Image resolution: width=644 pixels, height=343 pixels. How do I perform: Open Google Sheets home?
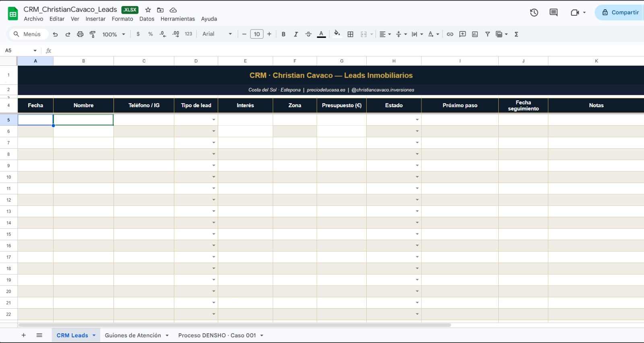click(13, 14)
